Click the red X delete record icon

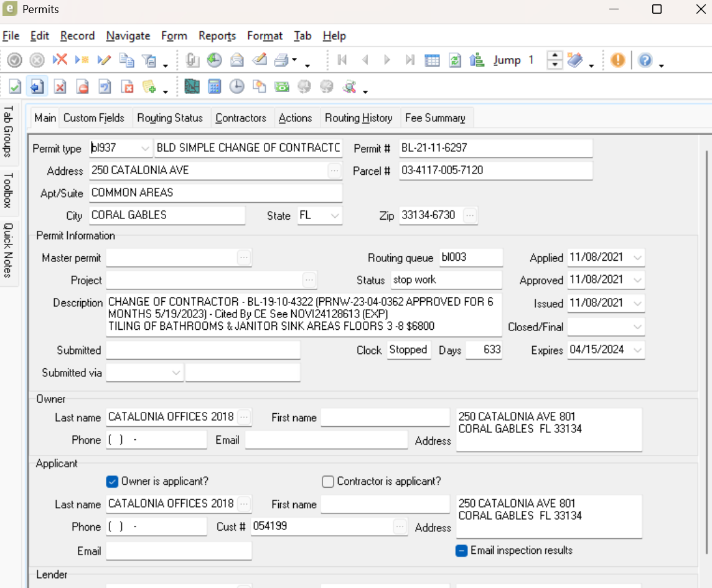click(60, 60)
